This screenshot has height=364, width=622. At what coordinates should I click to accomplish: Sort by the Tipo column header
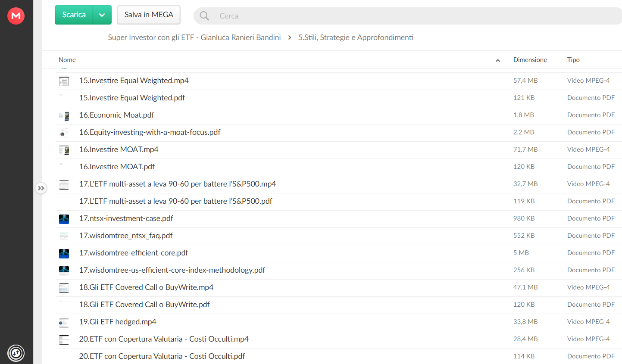pyautogui.click(x=573, y=60)
